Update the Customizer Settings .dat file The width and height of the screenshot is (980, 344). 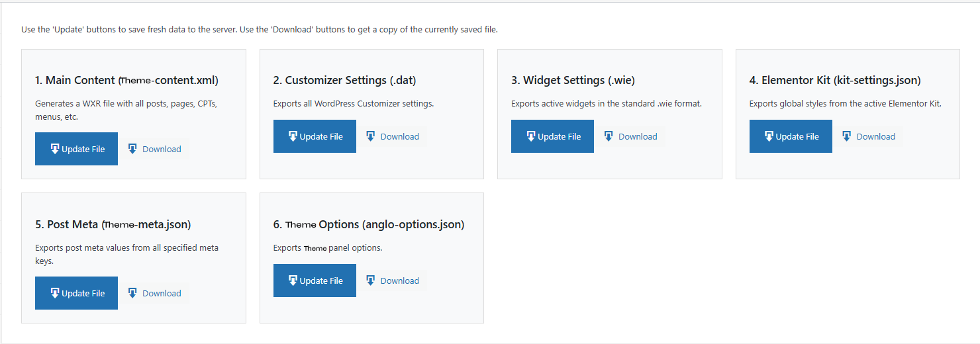(x=315, y=136)
